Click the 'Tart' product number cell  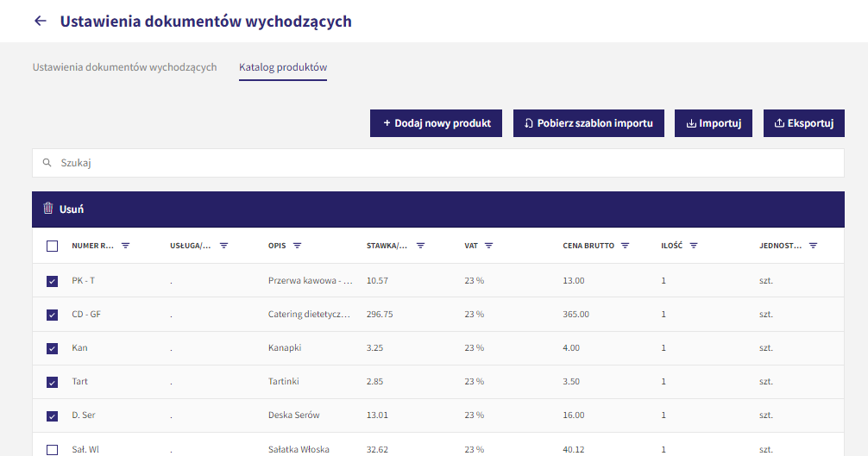pos(79,381)
